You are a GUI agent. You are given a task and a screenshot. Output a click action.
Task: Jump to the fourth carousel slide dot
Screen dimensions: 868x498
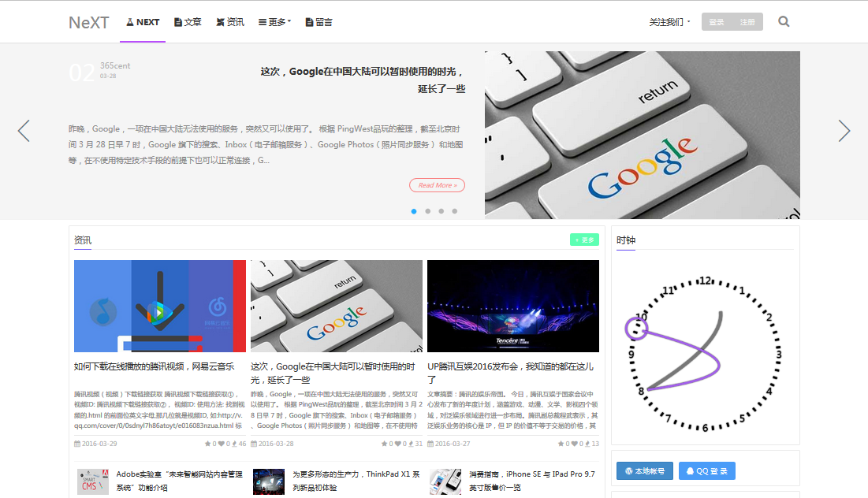click(454, 211)
